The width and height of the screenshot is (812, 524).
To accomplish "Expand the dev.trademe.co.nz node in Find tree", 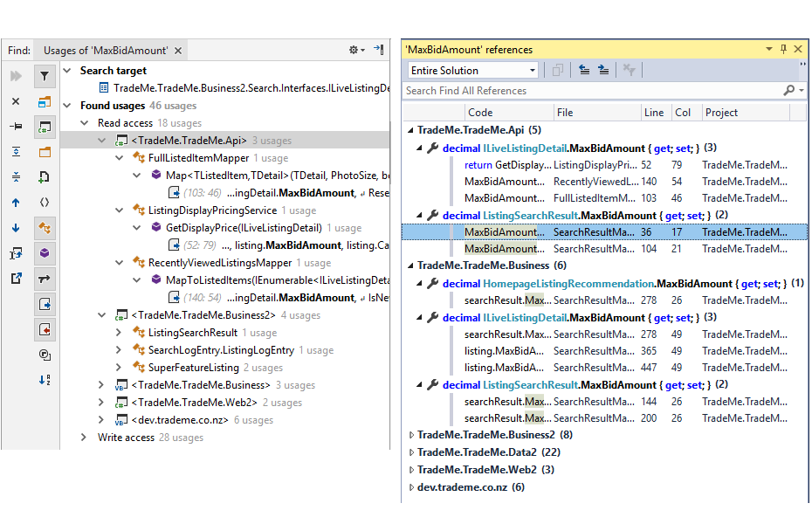I will [x=102, y=420].
